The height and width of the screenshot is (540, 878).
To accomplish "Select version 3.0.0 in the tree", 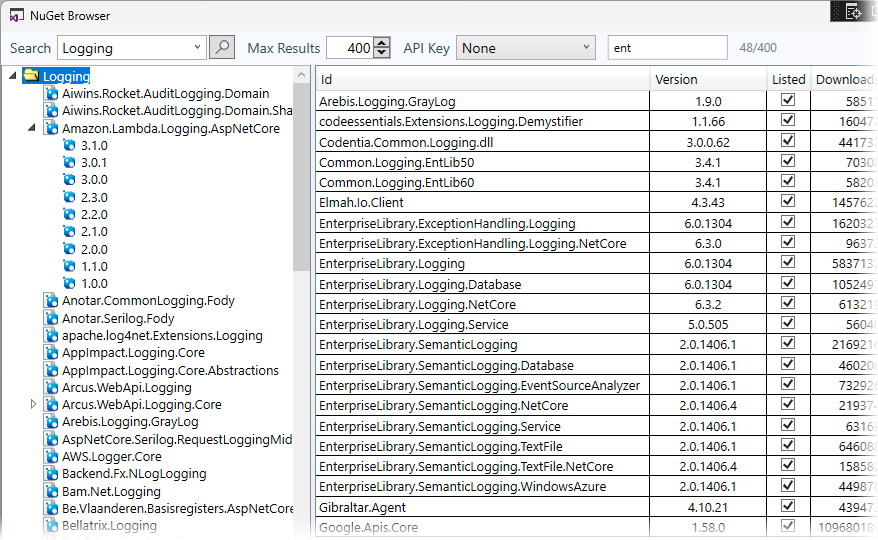I will pos(94,180).
